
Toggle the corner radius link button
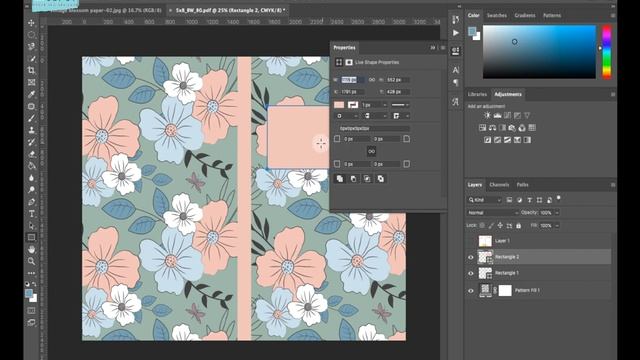[x=371, y=151]
